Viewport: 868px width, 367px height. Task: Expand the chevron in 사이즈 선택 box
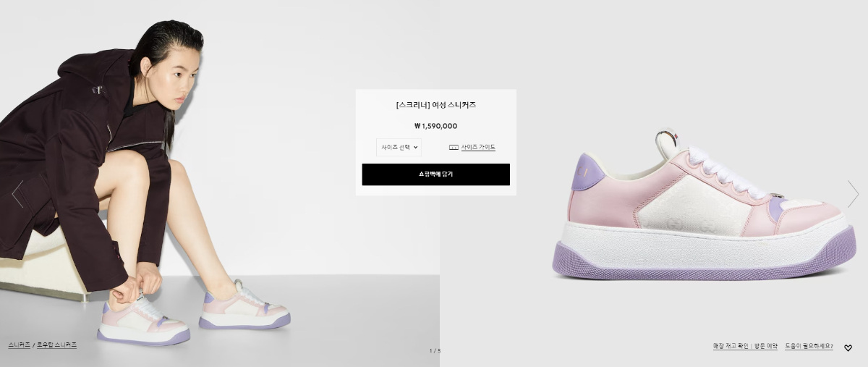coord(415,147)
